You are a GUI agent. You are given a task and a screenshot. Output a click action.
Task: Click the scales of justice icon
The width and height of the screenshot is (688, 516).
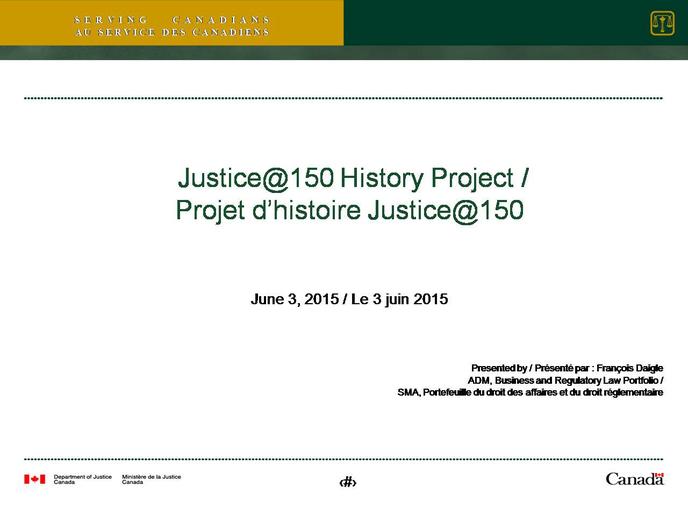click(x=663, y=23)
